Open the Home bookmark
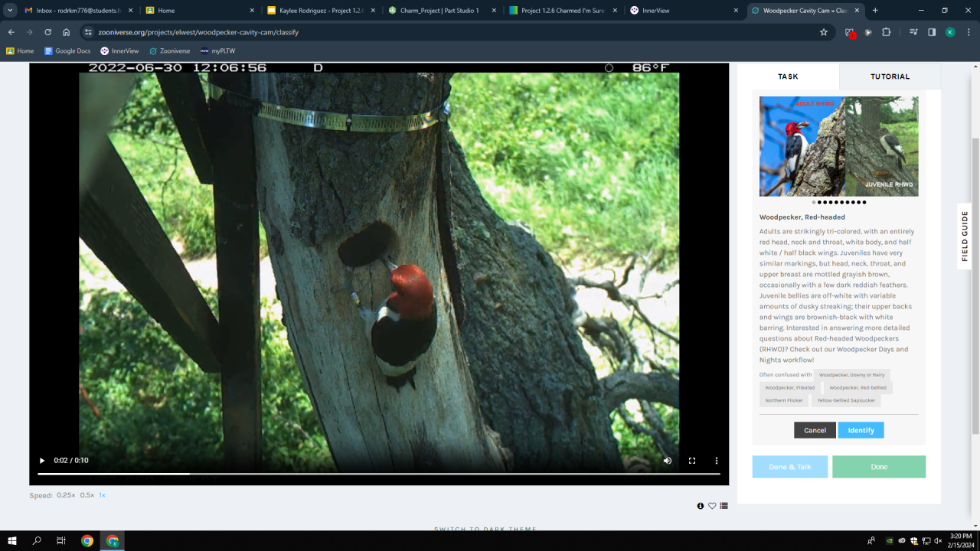Screen dimensions: 980x551 tap(20, 51)
